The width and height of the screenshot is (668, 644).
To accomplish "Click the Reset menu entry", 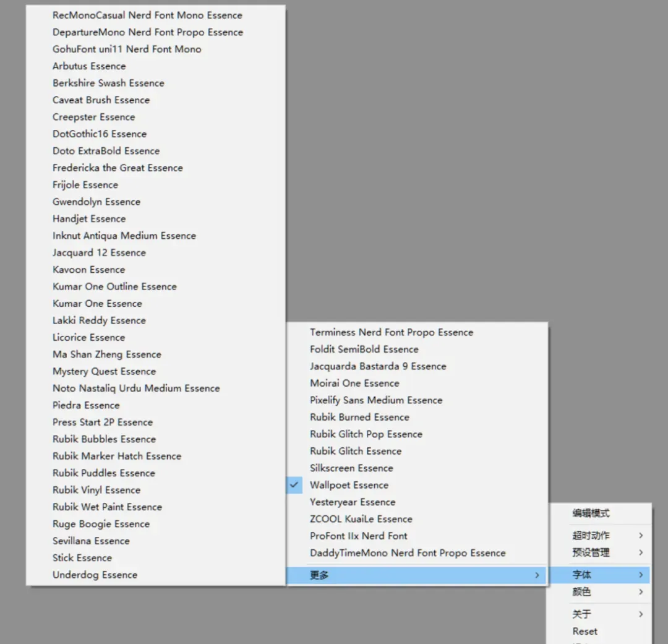I will pyautogui.click(x=599, y=631).
